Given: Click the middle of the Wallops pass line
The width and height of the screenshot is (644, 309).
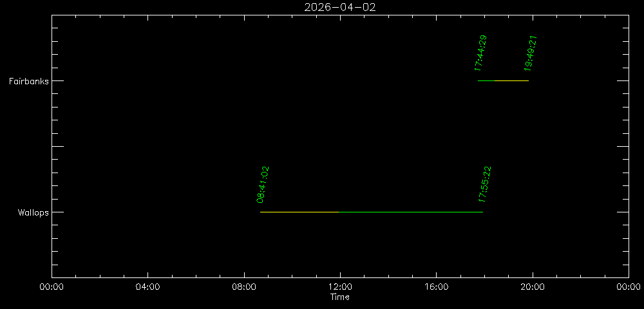Looking at the screenshot, I should pos(372,212).
